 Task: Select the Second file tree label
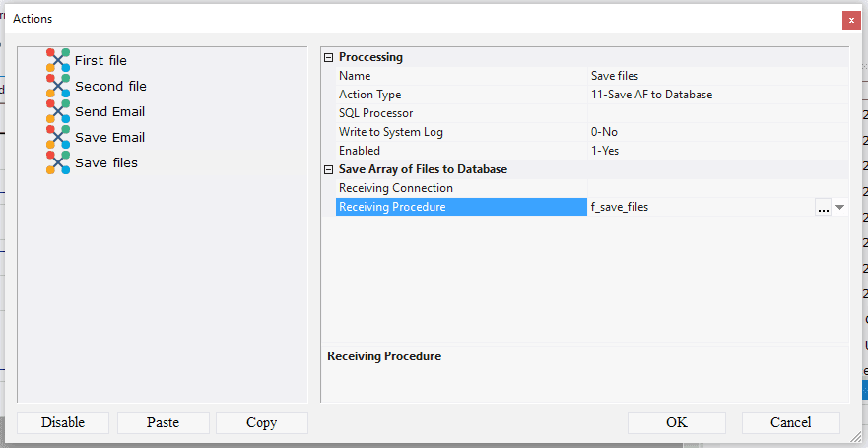[x=110, y=86]
